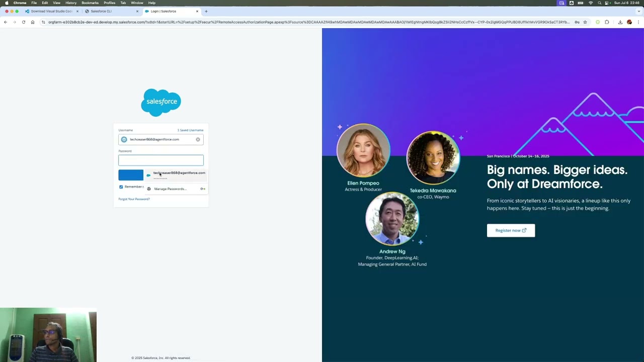Image resolution: width=644 pixels, height=362 pixels.
Task: Open a new browser tab
Action: click(x=206, y=11)
